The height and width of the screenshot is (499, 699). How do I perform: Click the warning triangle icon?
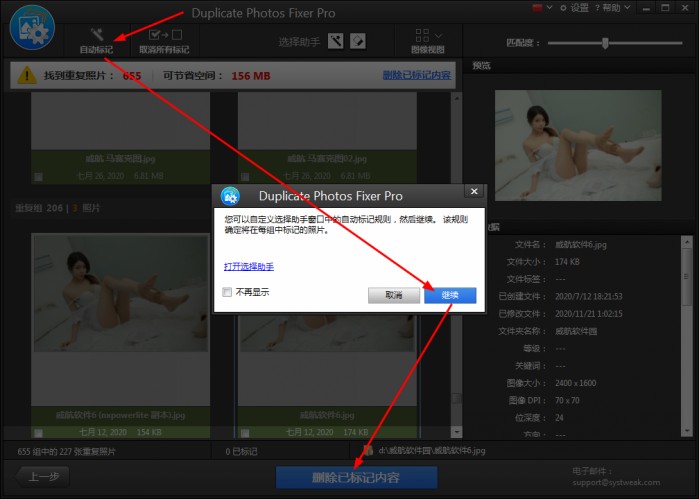click(27, 75)
